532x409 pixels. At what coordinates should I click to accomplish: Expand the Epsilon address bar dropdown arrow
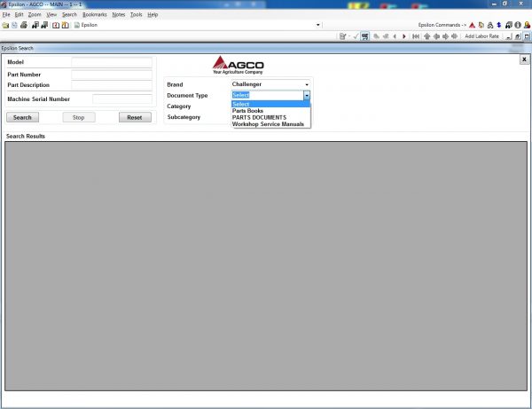click(x=318, y=25)
